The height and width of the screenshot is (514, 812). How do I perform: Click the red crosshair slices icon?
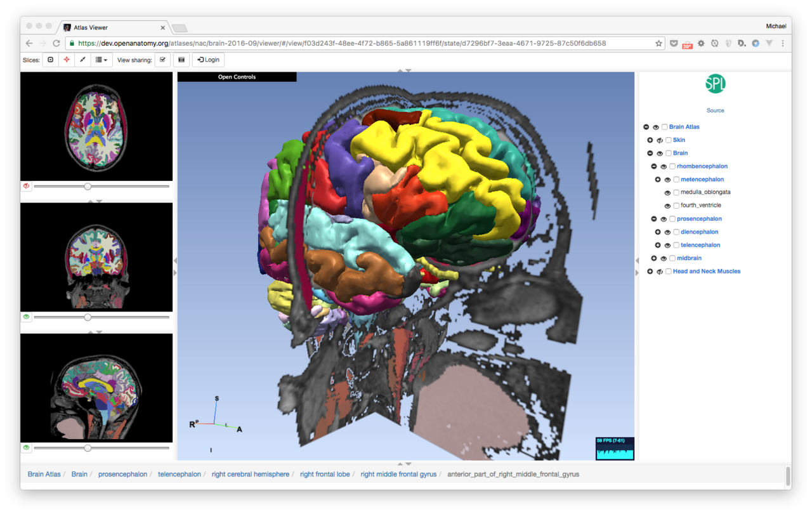[67, 60]
